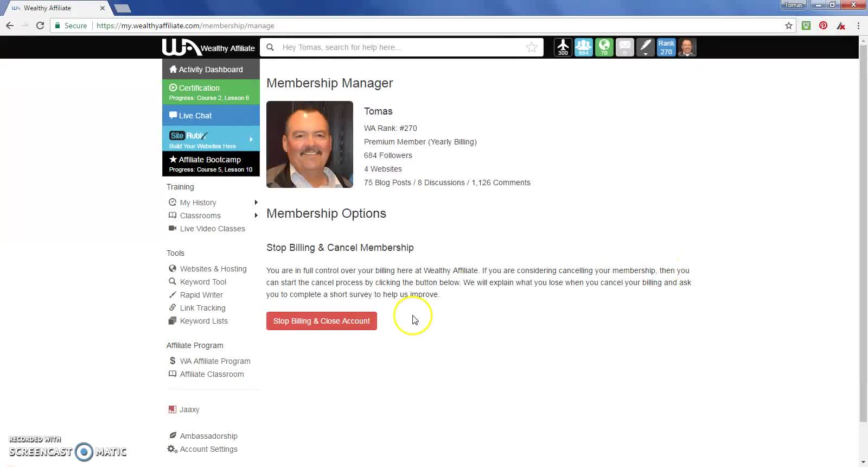
Task: Open Classrooms
Action: pyautogui.click(x=200, y=216)
